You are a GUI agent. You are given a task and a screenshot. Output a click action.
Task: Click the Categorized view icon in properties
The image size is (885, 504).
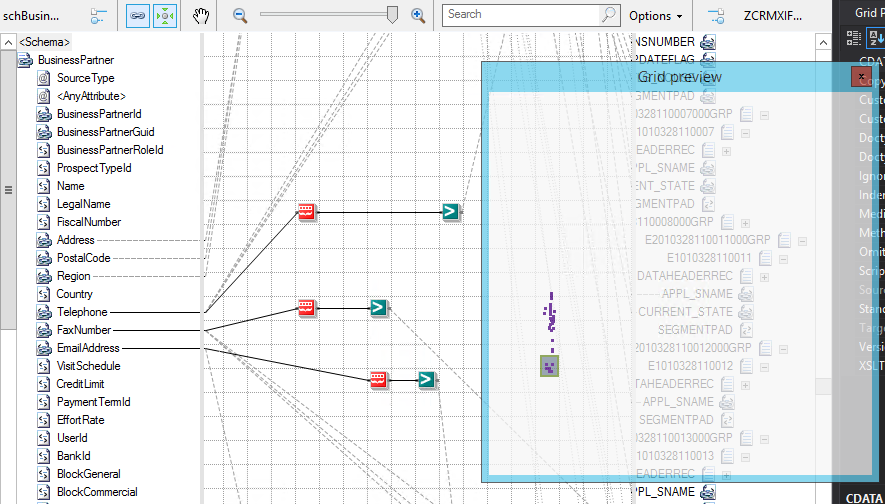click(853, 37)
